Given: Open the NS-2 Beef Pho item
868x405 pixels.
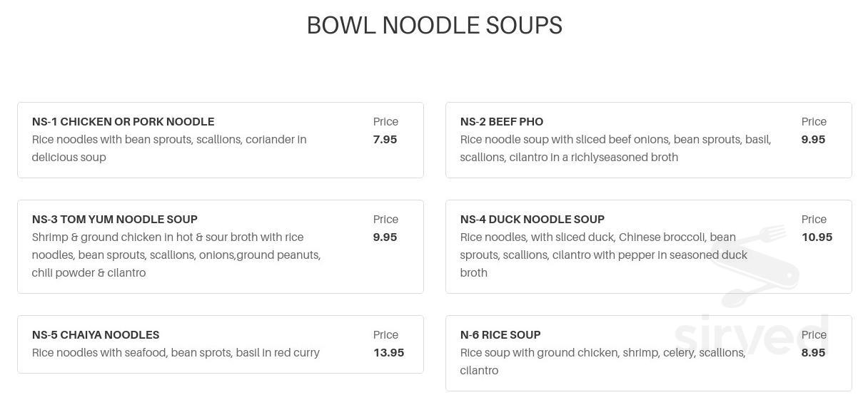Looking at the screenshot, I should (649, 140).
